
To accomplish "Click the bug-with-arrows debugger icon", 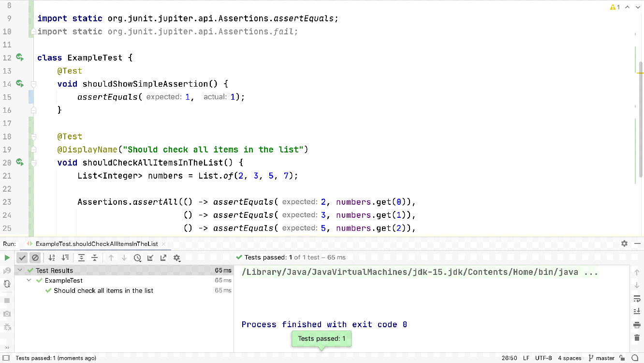I will pos(7,327).
